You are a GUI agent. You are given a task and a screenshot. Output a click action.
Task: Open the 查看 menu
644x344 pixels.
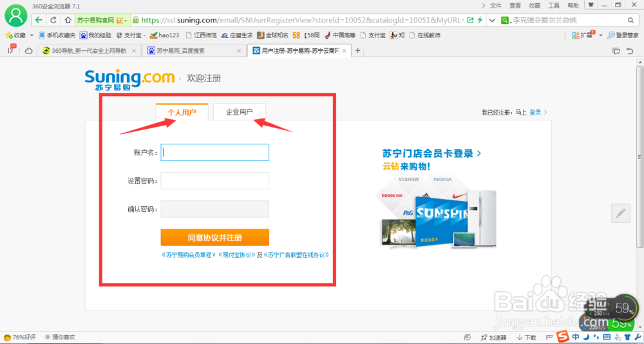515,5
